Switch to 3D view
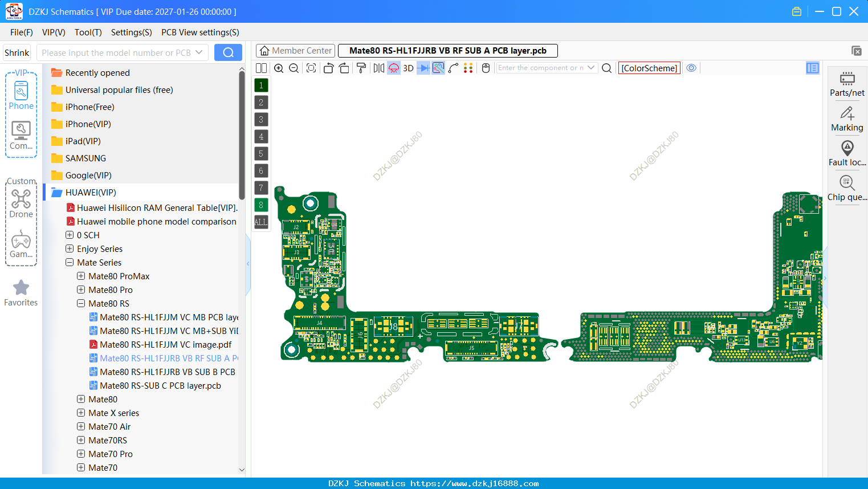Viewport: 868px width, 489px height. 408,68
